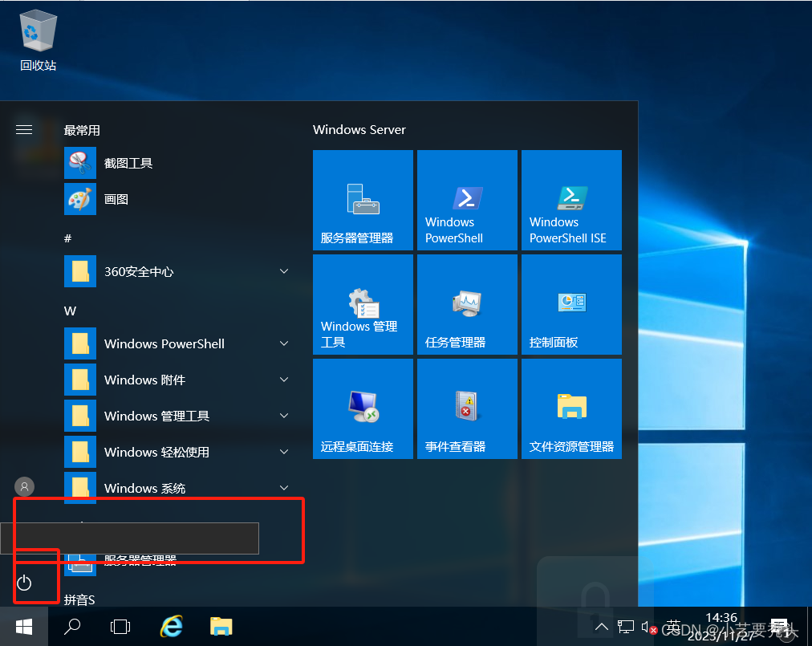
Task: Open taskbar Search magnifier
Action: point(72,627)
